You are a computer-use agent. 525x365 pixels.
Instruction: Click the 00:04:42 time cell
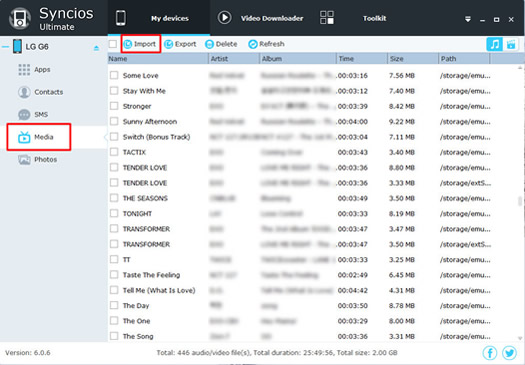353,290
